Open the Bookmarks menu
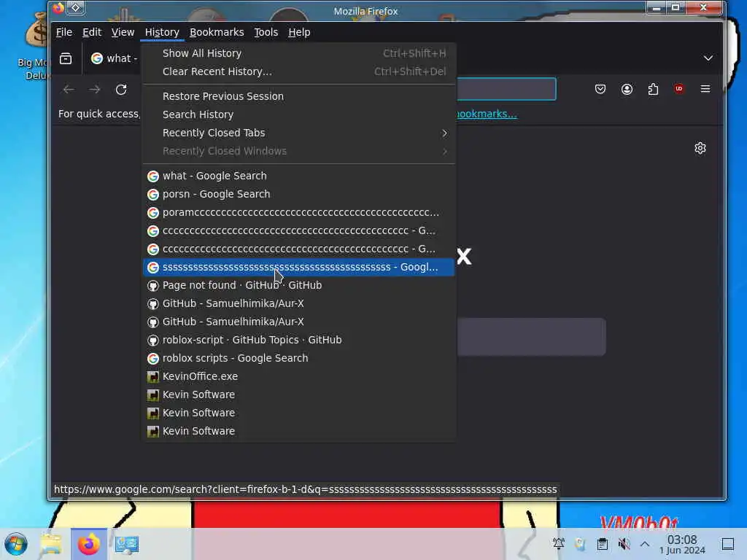Image resolution: width=747 pixels, height=560 pixels. 217,32
